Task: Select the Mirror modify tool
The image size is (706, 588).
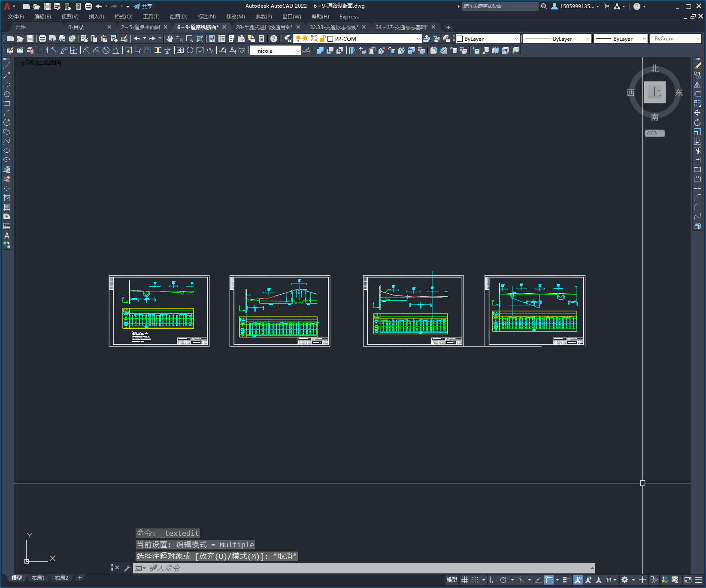Action: click(x=697, y=84)
